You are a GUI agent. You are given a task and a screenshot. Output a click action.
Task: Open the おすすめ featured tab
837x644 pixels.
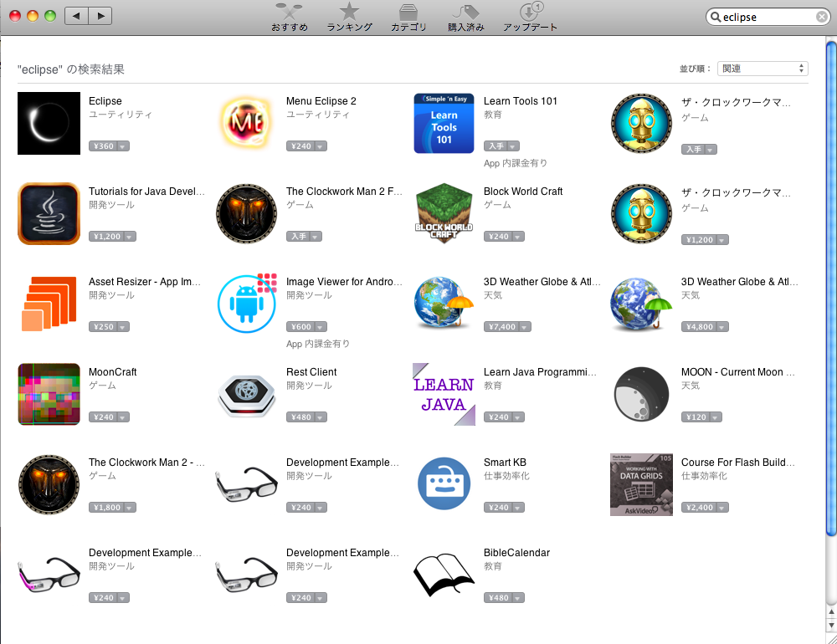(x=290, y=17)
